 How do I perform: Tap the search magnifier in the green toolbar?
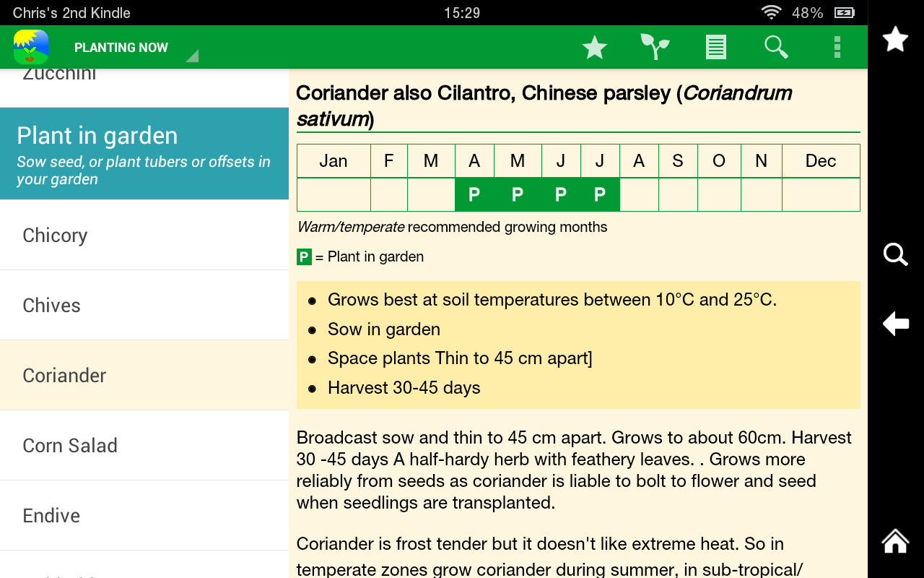(776, 47)
